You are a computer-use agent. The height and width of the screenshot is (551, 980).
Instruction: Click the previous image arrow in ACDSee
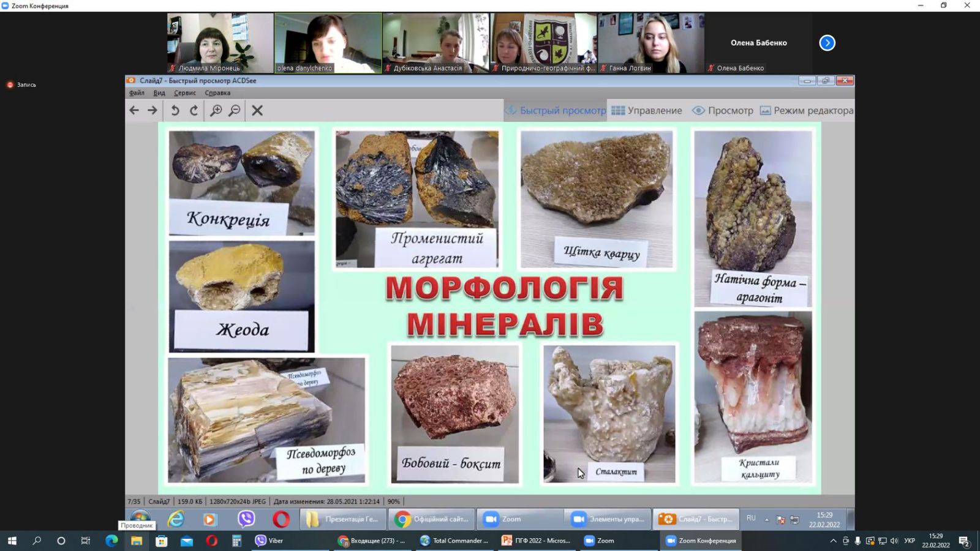tap(134, 110)
